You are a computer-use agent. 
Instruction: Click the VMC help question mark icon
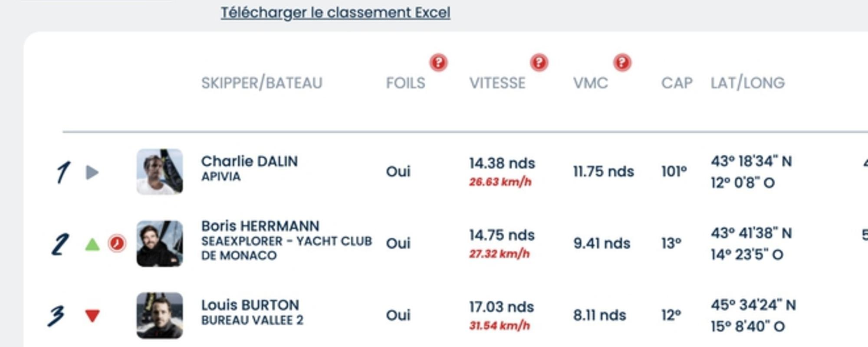pos(622,62)
